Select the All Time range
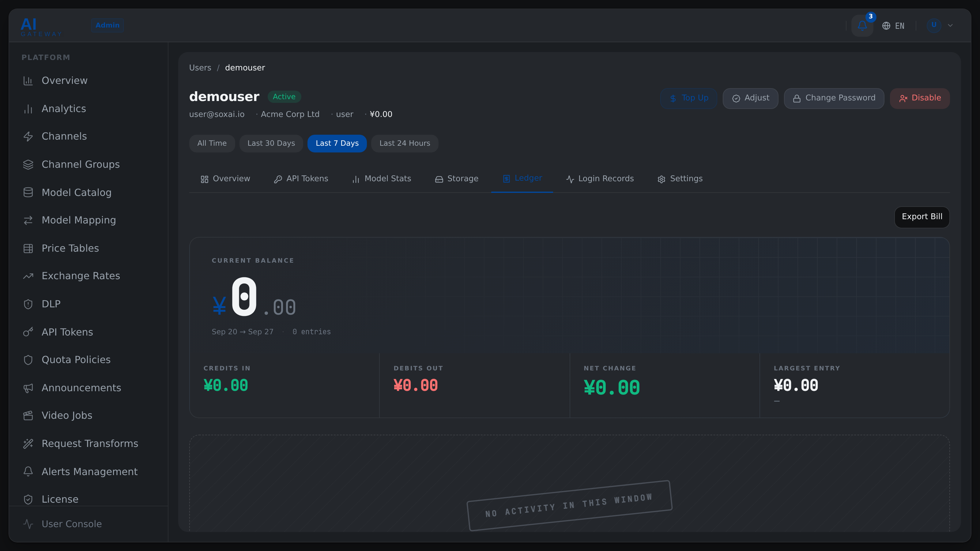The image size is (980, 551). 212,143
